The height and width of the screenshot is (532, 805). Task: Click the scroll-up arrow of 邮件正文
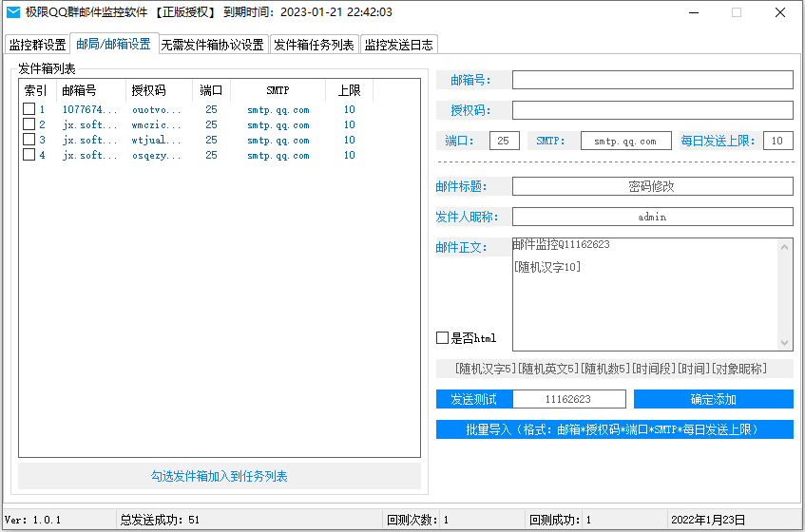pos(784,247)
